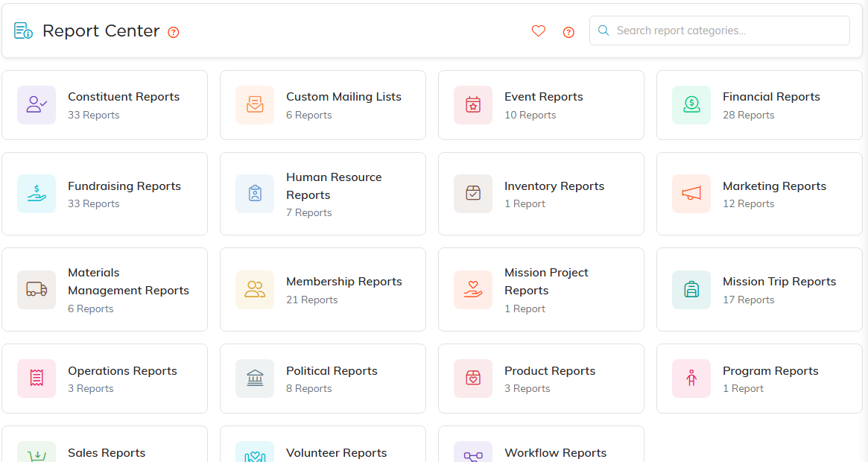This screenshot has height=462, width=868.
Task: Open Sales Reports category
Action: pyautogui.click(x=104, y=444)
